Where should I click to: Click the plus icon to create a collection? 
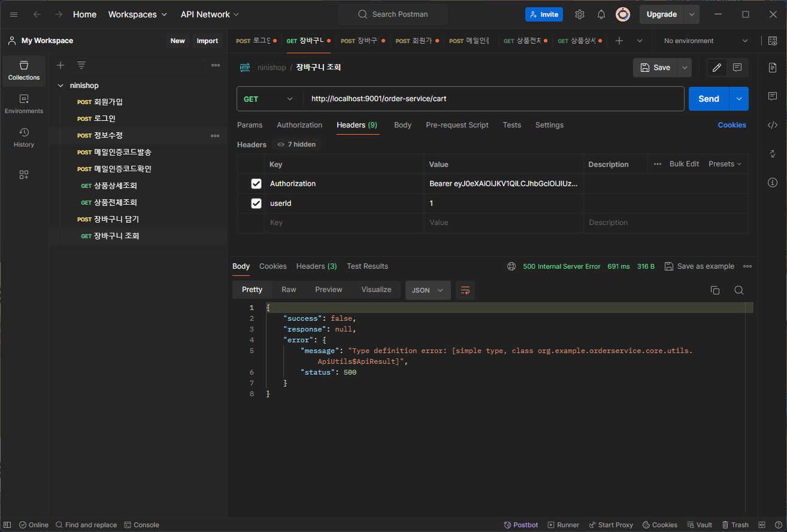point(60,65)
